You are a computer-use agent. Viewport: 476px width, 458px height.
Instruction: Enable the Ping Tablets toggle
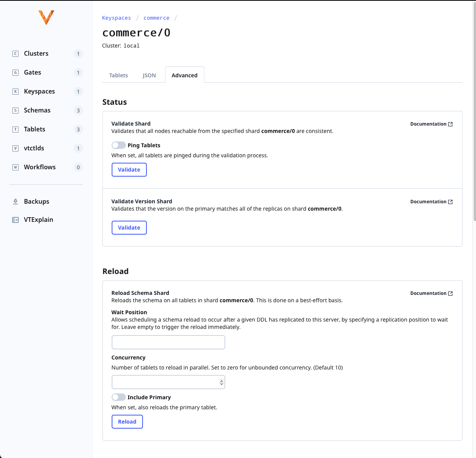point(119,145)
